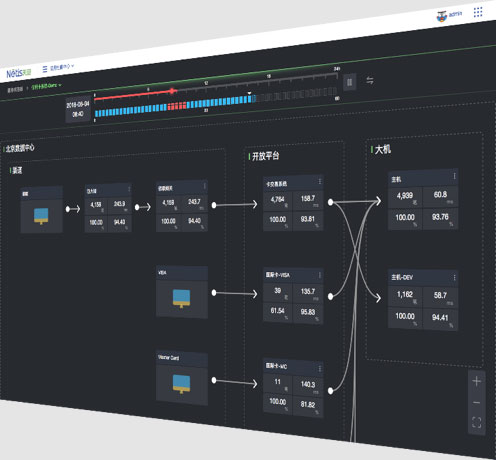Select the 国际卡-VISA card title

pyautogui.click(x=278, y=275)
